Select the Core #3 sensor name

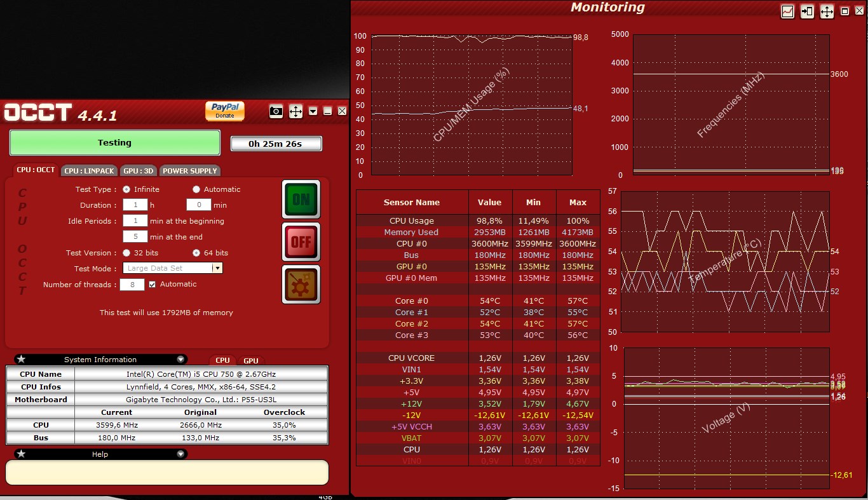(x=412, y=335)
